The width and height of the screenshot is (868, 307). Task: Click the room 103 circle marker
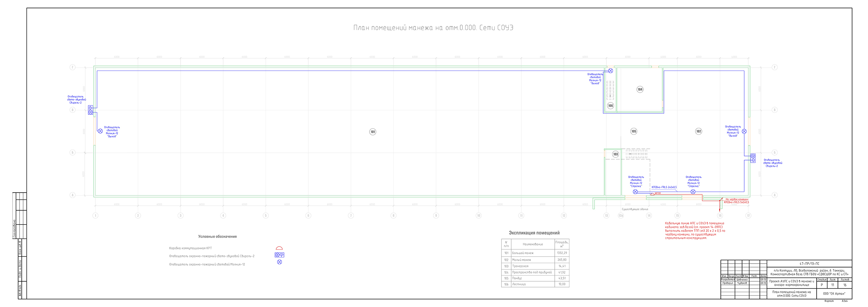pos(615,154)
